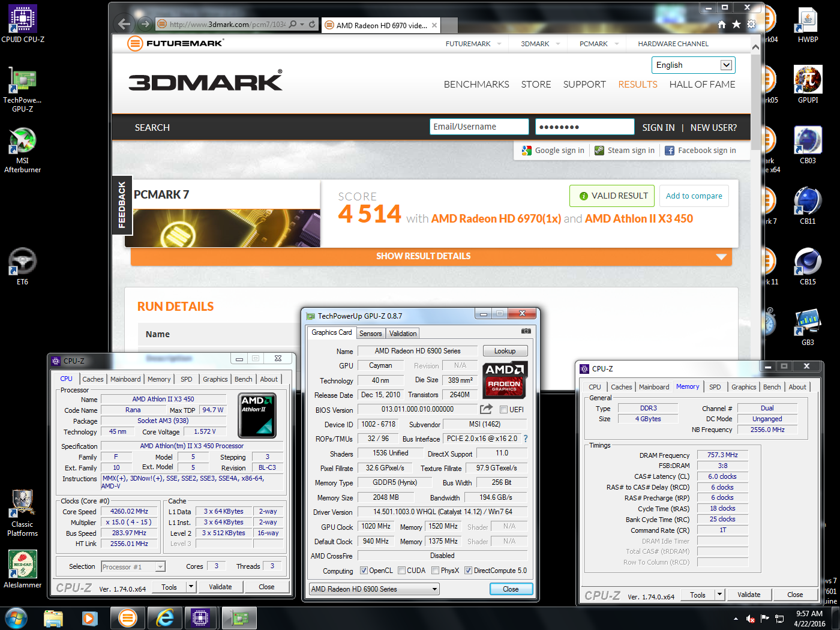Switch to Caches tab in left CPU-Z
The height and width of the screenshot is (630, 840).
pos(93,379)
